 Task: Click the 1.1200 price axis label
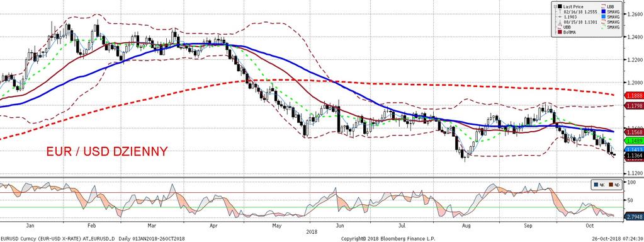pyautogui.click(x=635, y=173)
